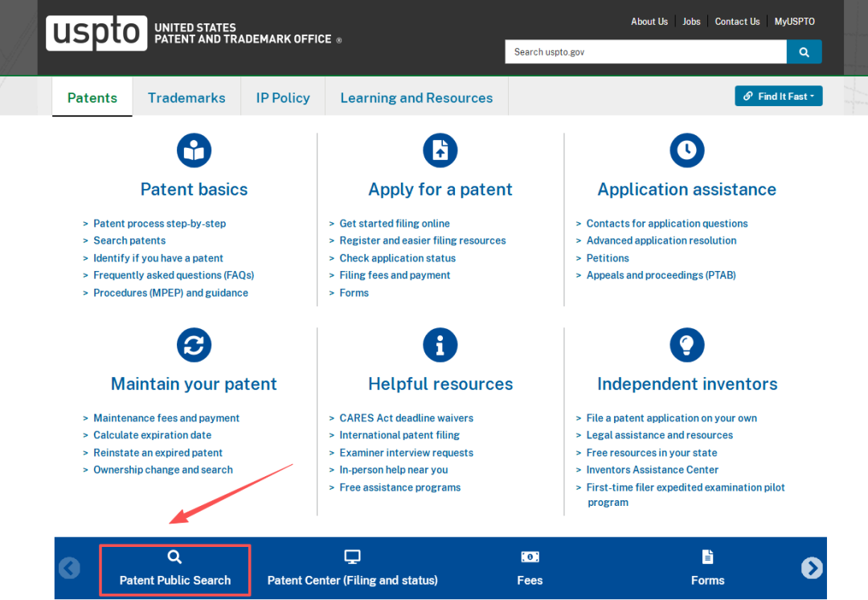Click the Helpful resources info icon
868x600 pixels.
tap(440, 345)
